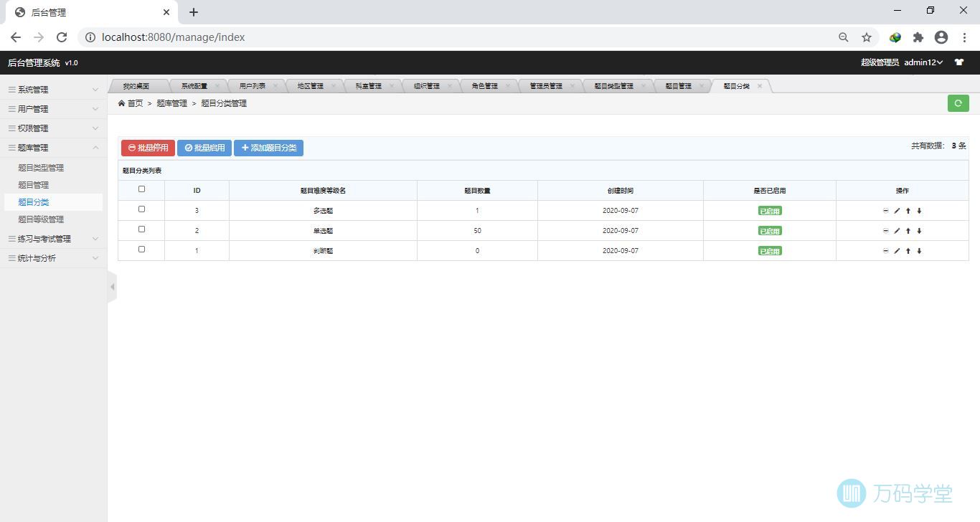The height and width of the screenshot is (522, 980).
Task: Move the 单选题 row up
Action: tap(908, 231)
